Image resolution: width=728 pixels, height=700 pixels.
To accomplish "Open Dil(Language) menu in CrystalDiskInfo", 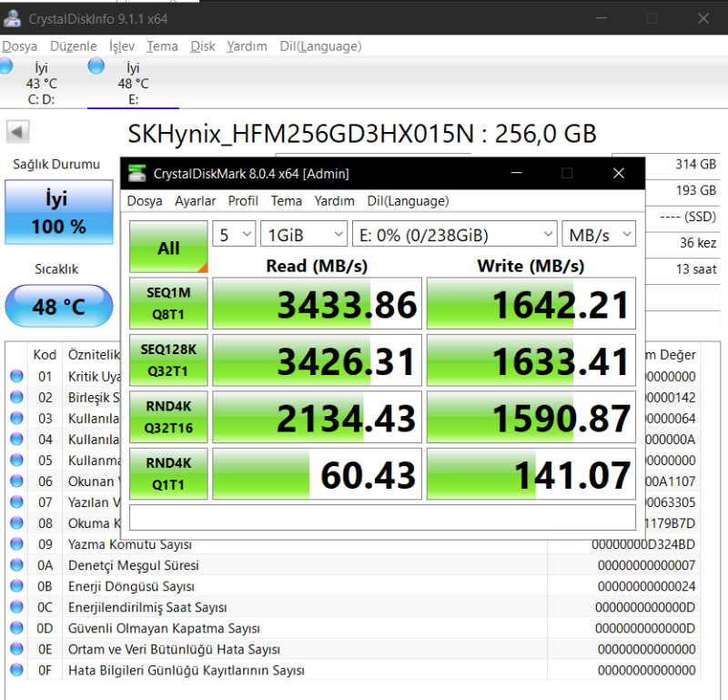I will click(x=320, y=46).
